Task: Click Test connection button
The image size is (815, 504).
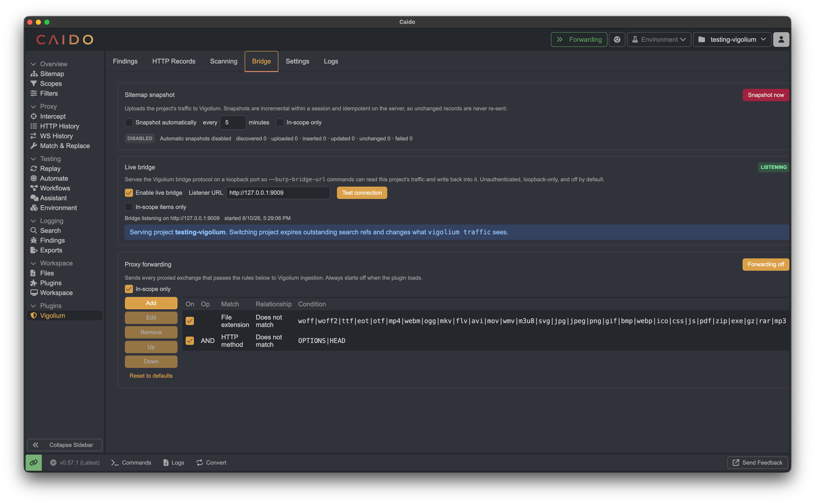Action: [362, 193]
